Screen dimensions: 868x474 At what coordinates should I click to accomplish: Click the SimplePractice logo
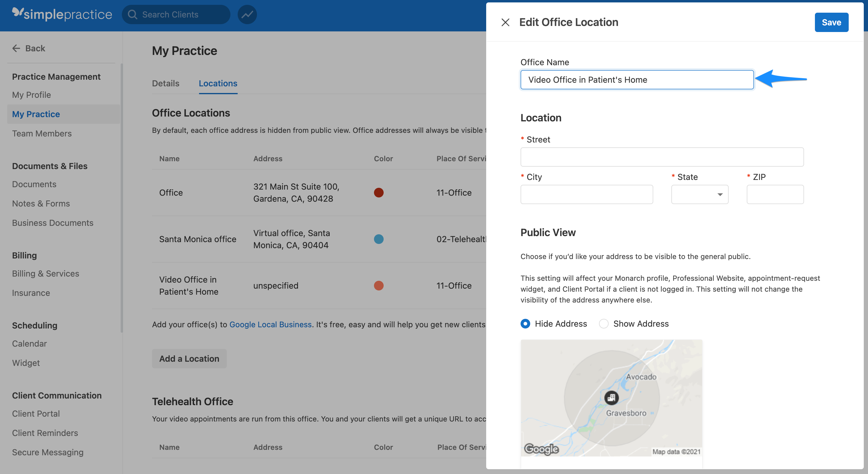click(62, 14)
